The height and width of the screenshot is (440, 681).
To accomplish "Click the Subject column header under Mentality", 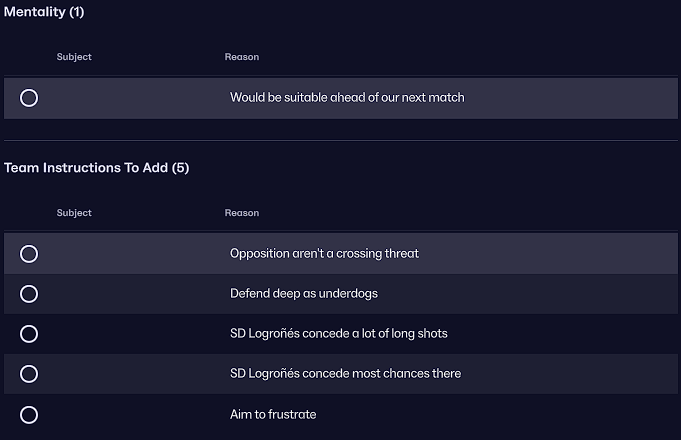I will point(74,57).
